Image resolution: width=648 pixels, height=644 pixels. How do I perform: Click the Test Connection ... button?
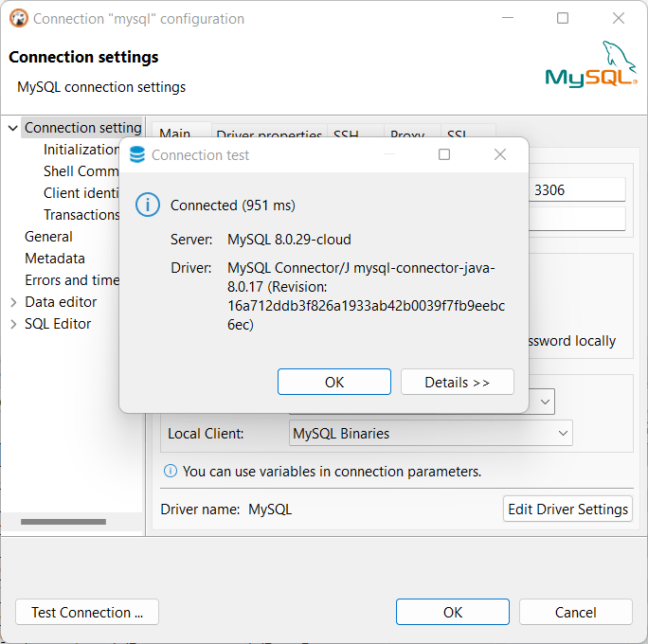tap(87, 612)
